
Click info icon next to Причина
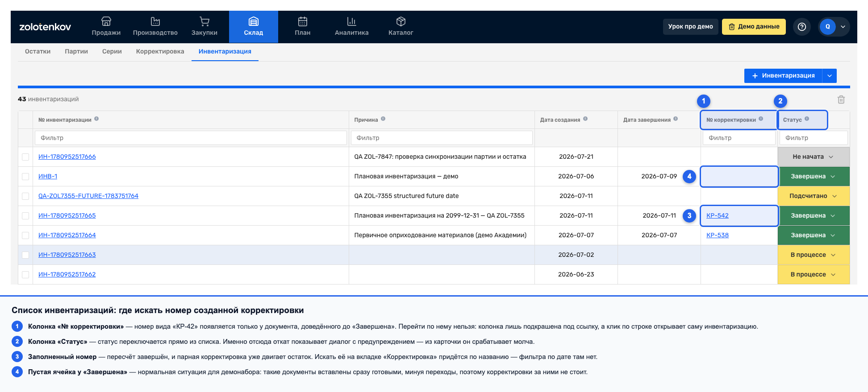pos(383,119)
